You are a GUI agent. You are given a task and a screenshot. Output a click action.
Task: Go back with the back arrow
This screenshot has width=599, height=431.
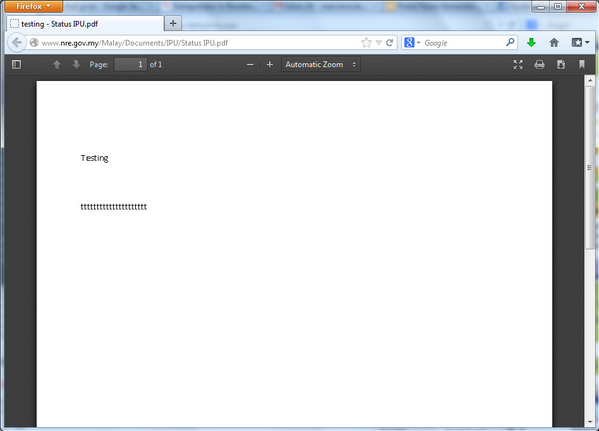[x=16, y=42]
